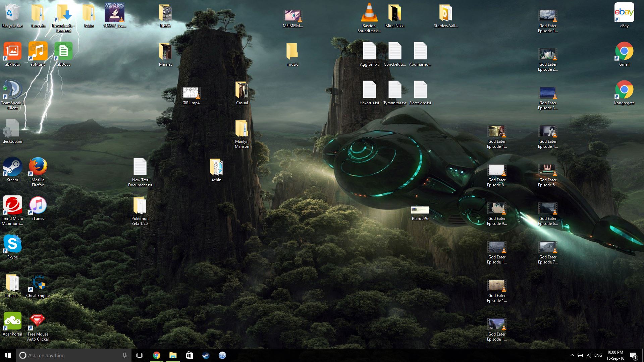Viewport: 644px width, 362px height.
Task: Open the abPhoto app shortcut
Action: point(12,54)
